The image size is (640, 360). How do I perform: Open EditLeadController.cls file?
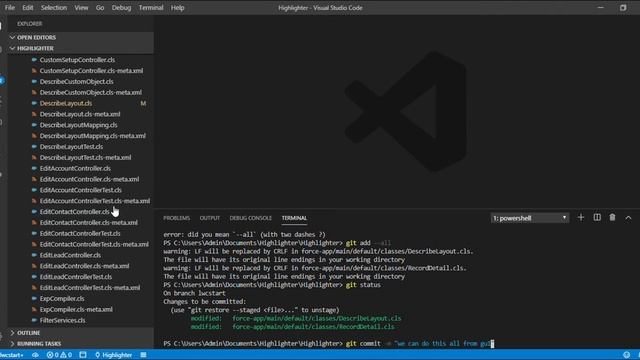(70, 255)
